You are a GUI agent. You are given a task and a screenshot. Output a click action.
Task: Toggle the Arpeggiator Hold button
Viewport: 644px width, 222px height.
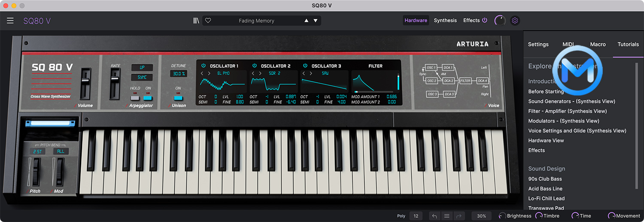135,98
